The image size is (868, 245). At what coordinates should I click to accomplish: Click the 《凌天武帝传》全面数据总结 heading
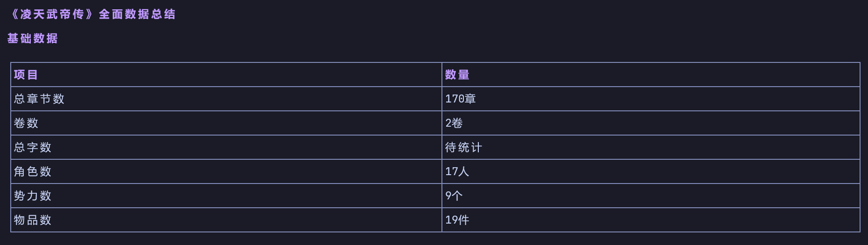[x=91, y=14]
